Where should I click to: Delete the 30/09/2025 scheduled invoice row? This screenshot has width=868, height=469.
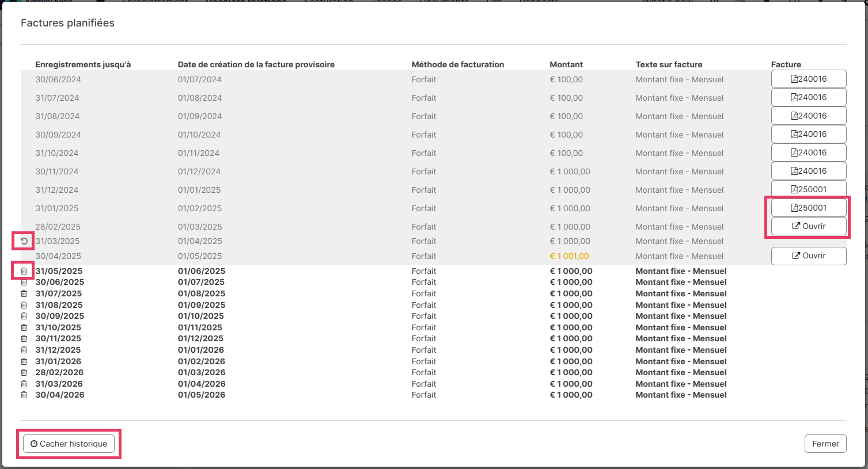click(x=24, y=317)
